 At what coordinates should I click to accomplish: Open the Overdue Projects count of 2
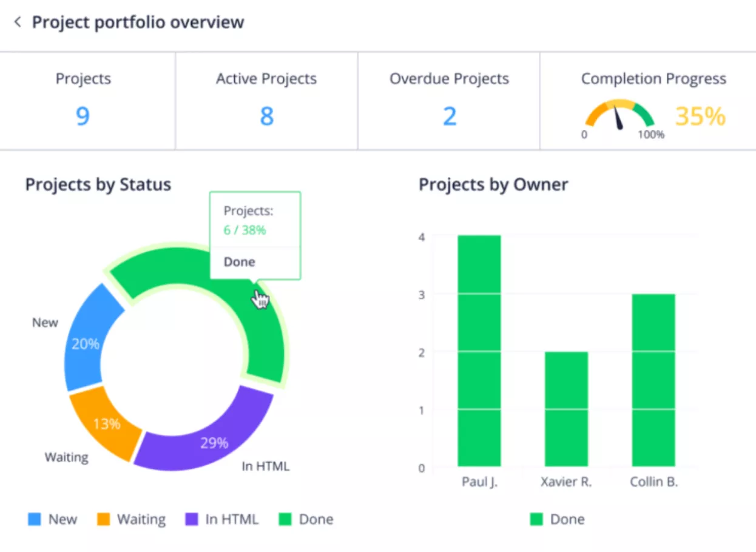point(449,115)
